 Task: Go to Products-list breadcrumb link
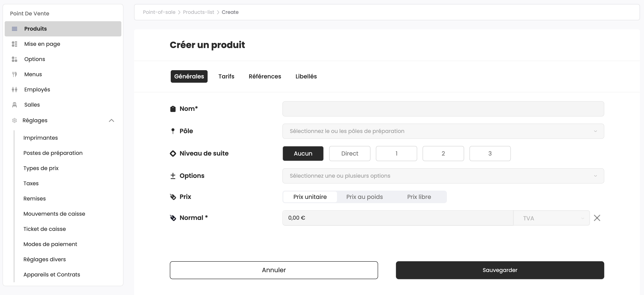pyautogui.click(x=198, y=12)
